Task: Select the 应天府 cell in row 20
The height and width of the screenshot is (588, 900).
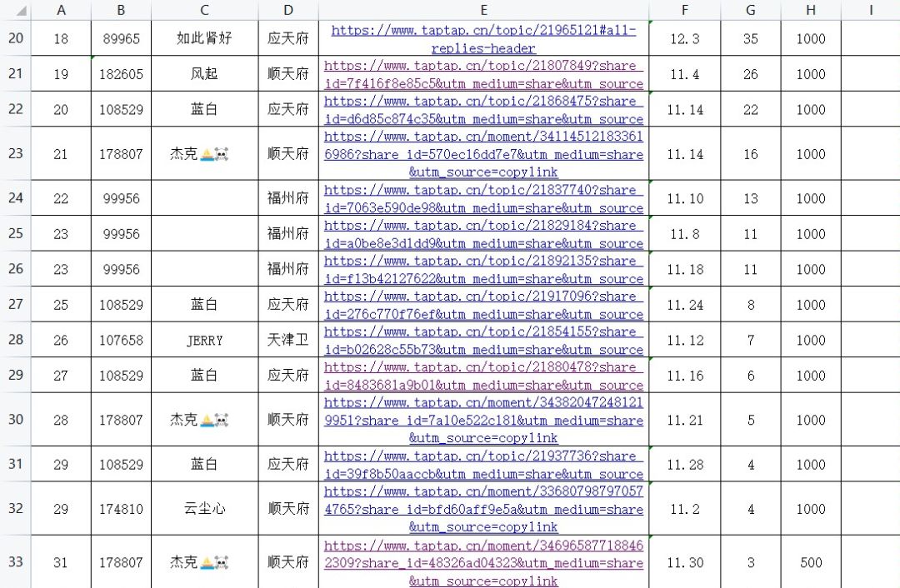Action: [x=288, y=38]
